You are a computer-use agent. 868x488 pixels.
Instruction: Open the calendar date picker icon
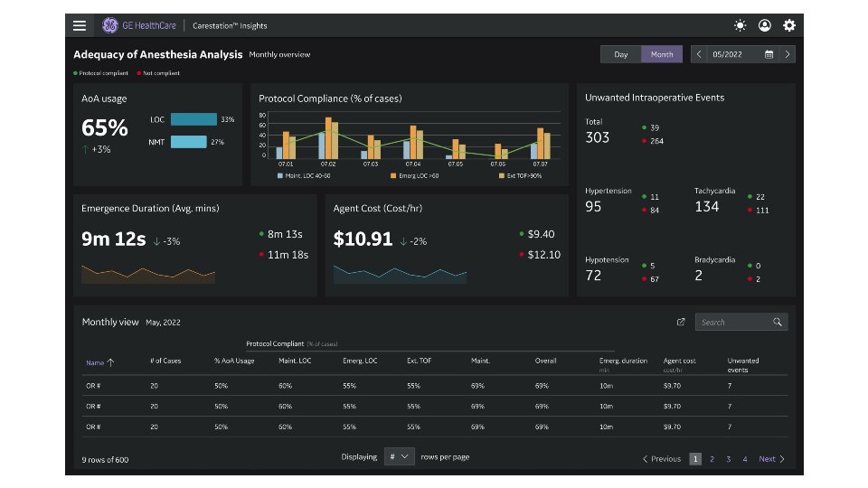769,54
